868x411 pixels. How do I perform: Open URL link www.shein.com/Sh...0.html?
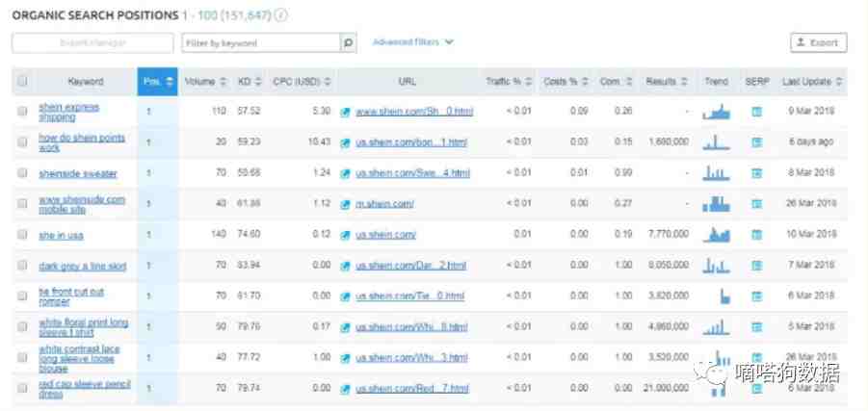coord(414,112)
